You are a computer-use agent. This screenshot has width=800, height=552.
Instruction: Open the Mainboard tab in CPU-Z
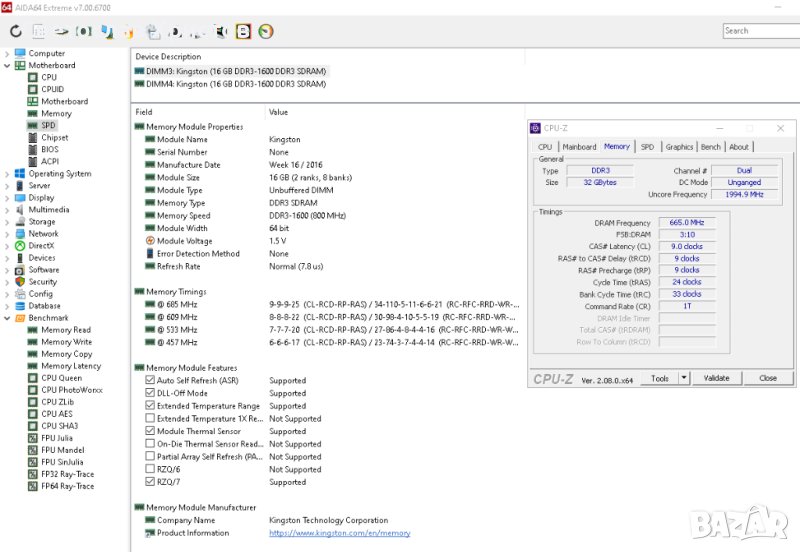pyautogui.click(x=579, y=147)
